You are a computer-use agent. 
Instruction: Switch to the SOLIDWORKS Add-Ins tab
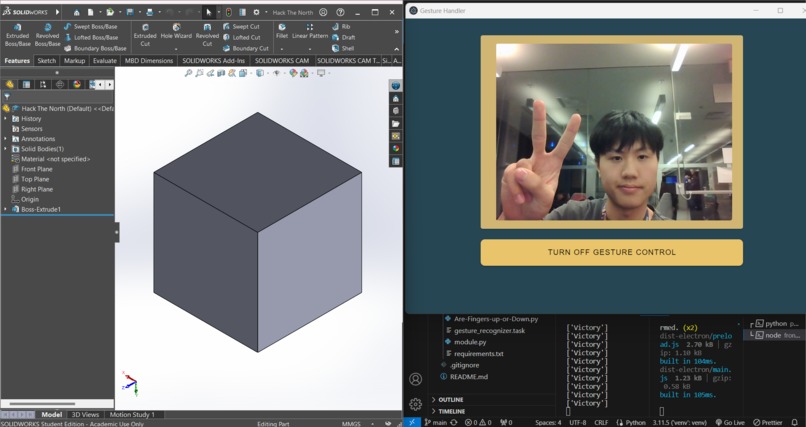(x=213, y=61)
